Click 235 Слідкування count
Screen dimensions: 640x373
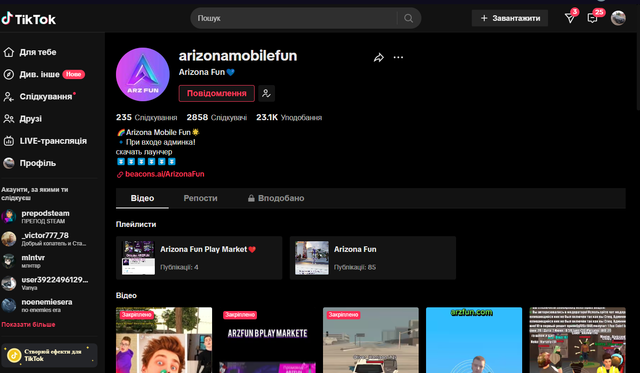147,118
